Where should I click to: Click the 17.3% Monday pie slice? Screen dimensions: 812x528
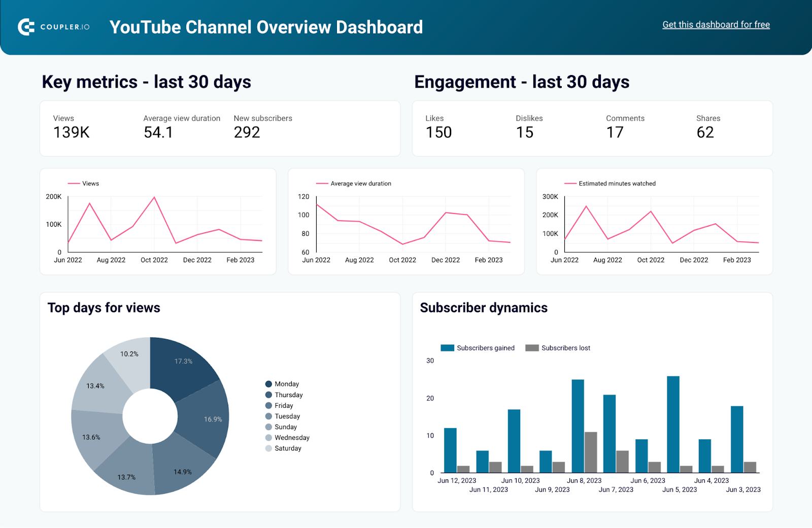pos(183,361)
